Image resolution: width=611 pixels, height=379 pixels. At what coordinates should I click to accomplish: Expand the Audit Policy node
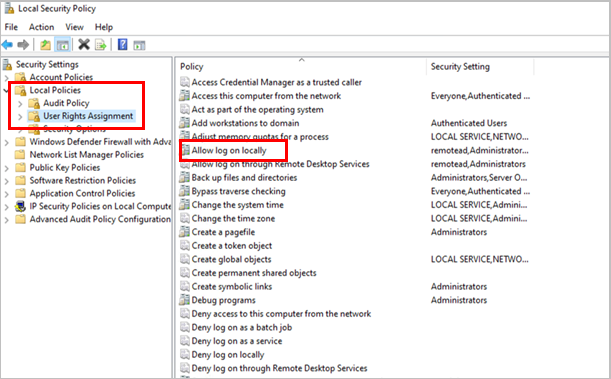click(20, 104)
